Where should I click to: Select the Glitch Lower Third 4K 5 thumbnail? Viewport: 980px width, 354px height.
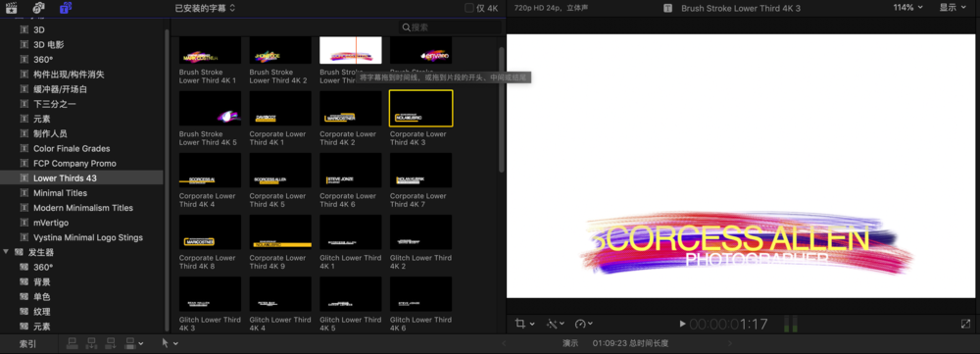pyautogui.click(x=351, y=294)
